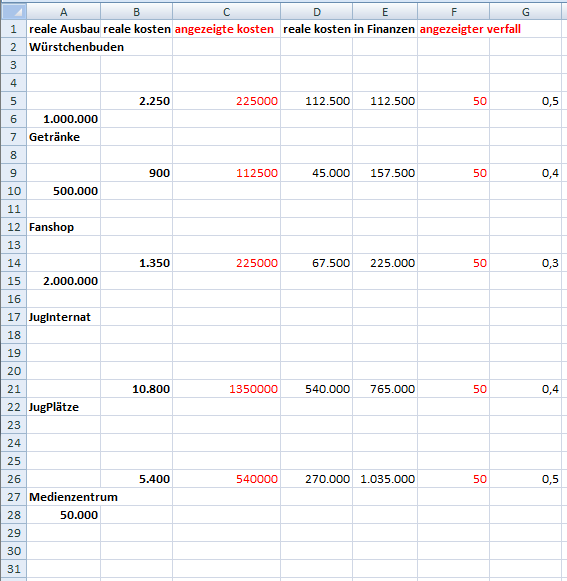Select the 540.000 cell in column D
Image resolution: width=567 pixels, height=581 pixels.
click(316, 389)
